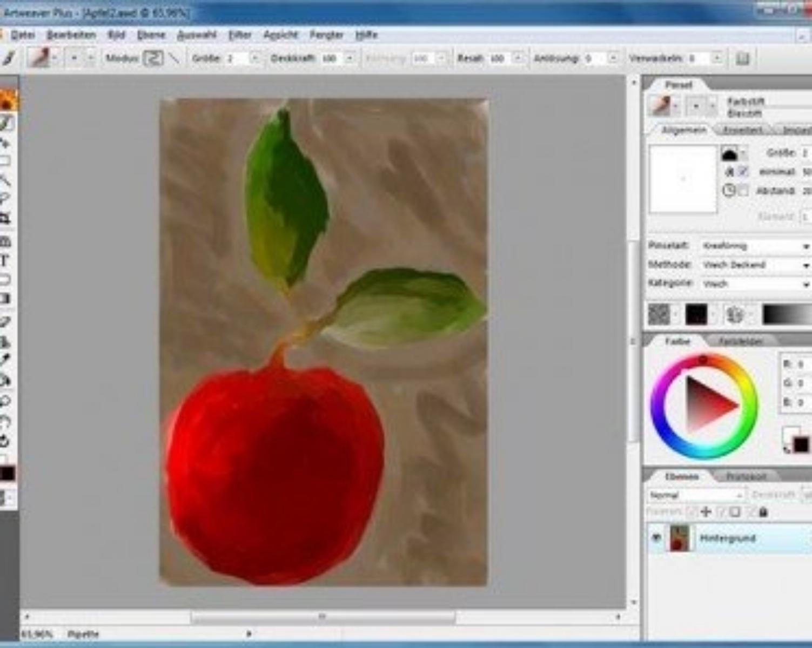Viewport: 812px width, 648px height.
Task: Toggle lock position plus icon in Ebenen
Action: [x=706, y=512]
